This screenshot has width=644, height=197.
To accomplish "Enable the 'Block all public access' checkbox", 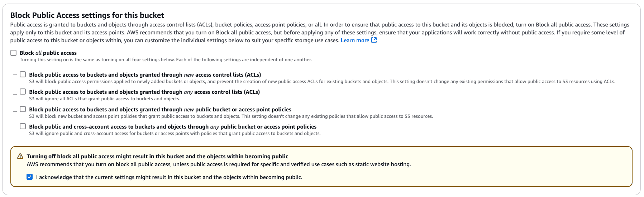I will [14, 53].
